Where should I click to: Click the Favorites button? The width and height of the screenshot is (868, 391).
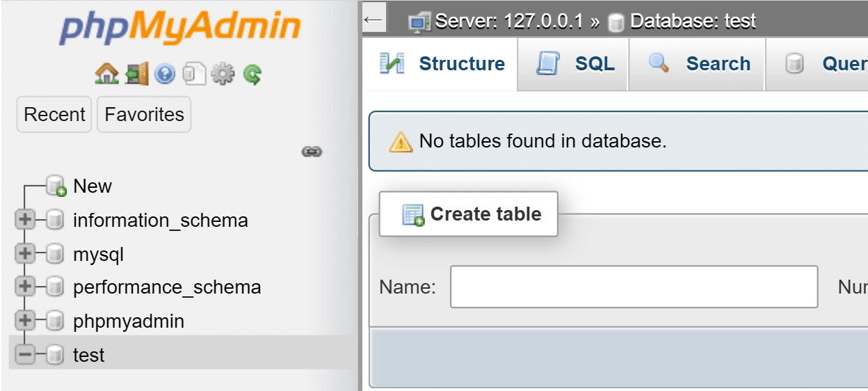(x=144, y=115)
